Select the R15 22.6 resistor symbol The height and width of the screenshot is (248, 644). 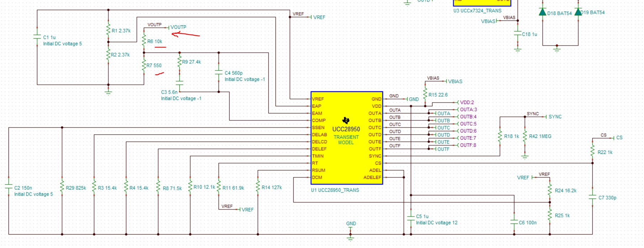[425, 94]
